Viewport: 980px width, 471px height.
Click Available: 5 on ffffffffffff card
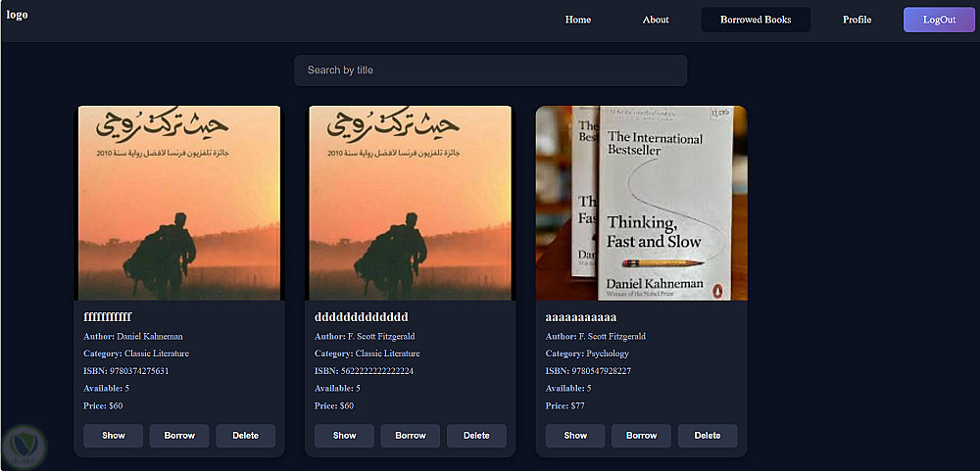[x=106, y=389]
